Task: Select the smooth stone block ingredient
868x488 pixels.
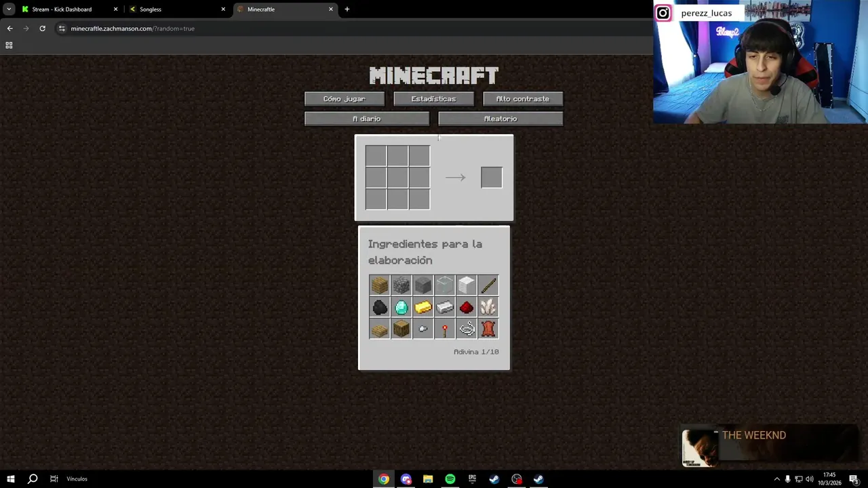Action: (423, 285)
